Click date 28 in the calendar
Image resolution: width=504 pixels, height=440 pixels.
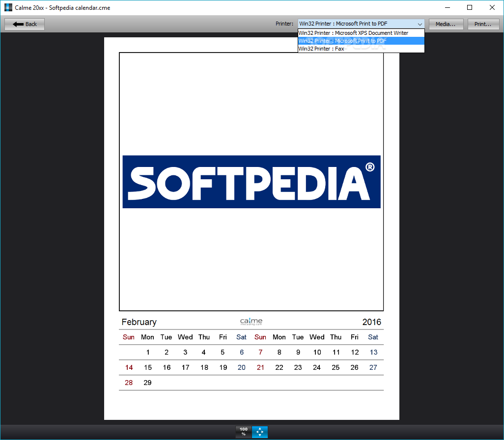click(x=129, y=383)
